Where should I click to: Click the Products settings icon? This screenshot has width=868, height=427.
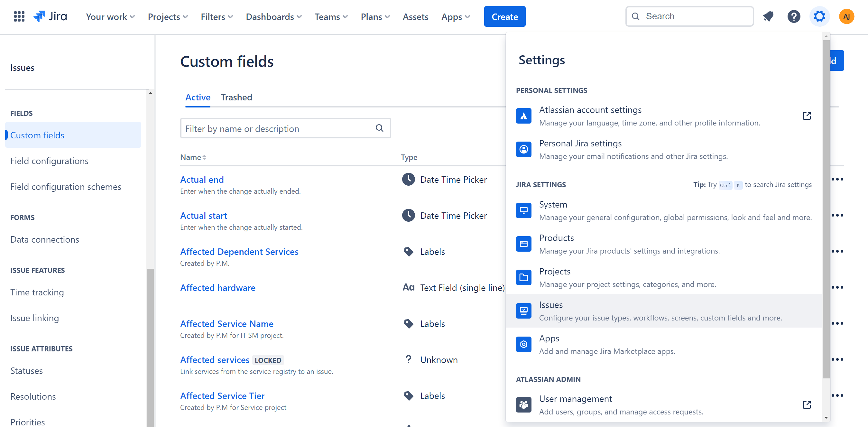(523, 244)
